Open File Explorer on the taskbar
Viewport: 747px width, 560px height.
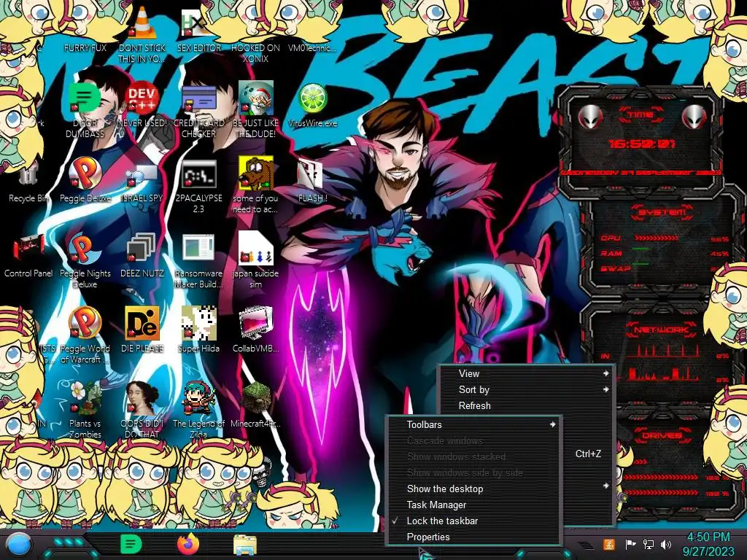[245, 545]
